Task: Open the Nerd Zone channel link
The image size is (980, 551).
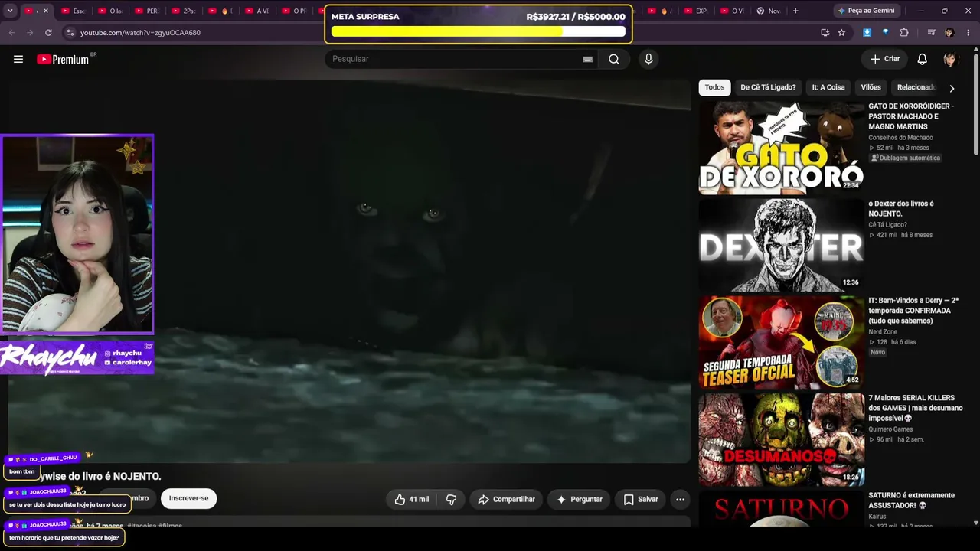Action: (883, 332)
